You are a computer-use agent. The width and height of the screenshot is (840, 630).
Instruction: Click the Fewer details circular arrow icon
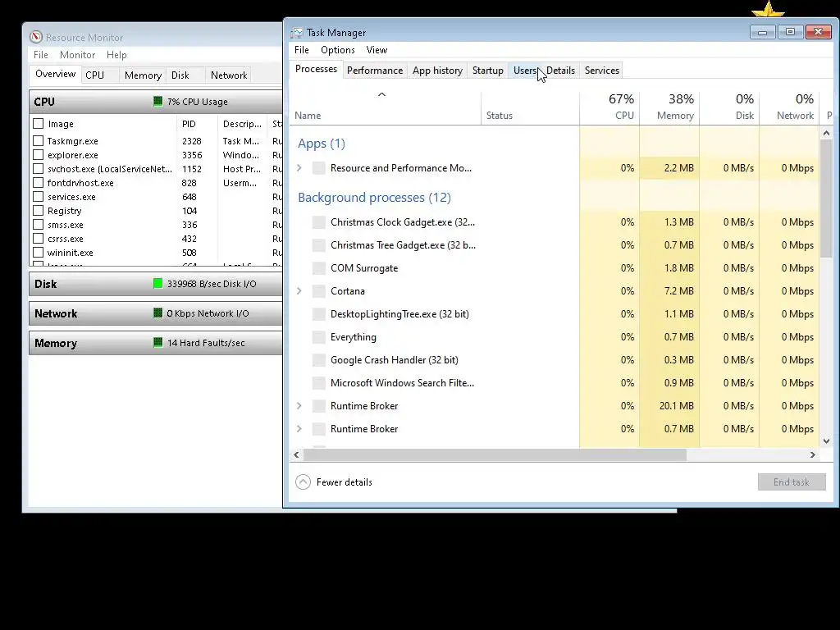(303, 482)
